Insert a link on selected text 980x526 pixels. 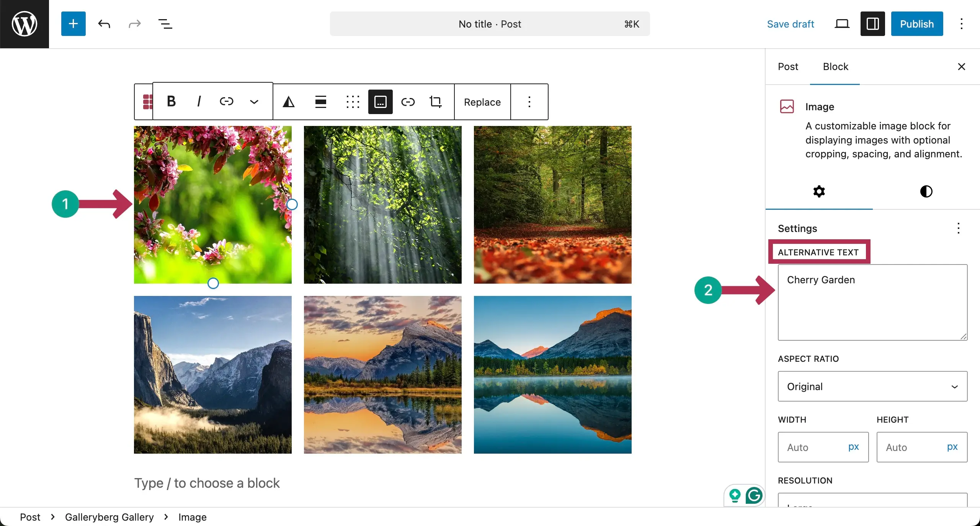click(227, 101)
